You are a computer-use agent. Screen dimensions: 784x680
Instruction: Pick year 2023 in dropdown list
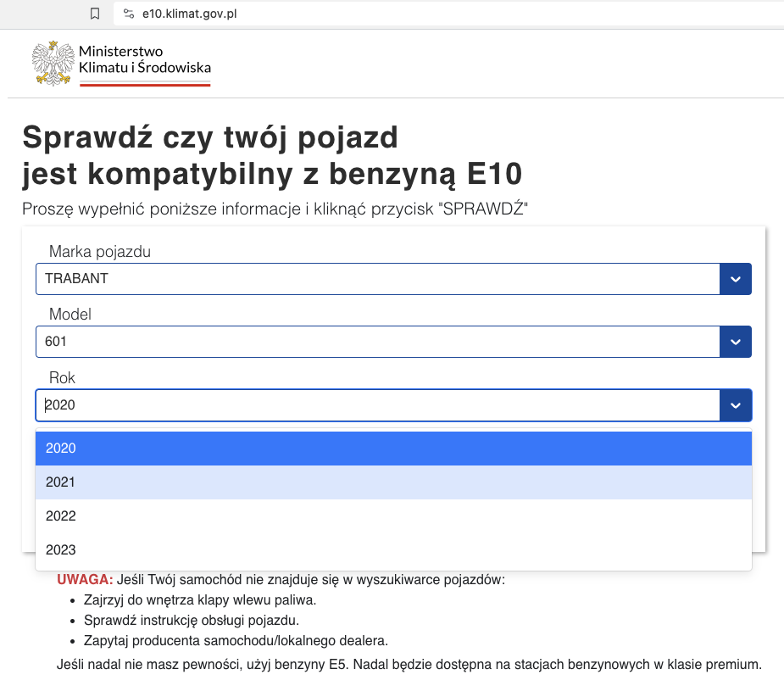[x=393, y=550]
